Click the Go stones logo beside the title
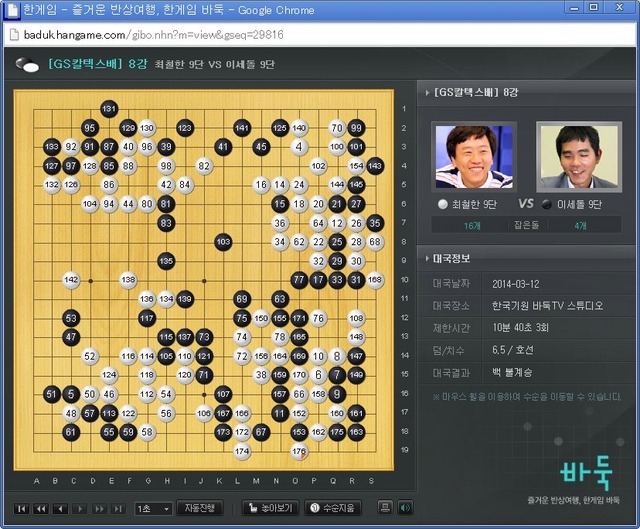 [27, 64]
